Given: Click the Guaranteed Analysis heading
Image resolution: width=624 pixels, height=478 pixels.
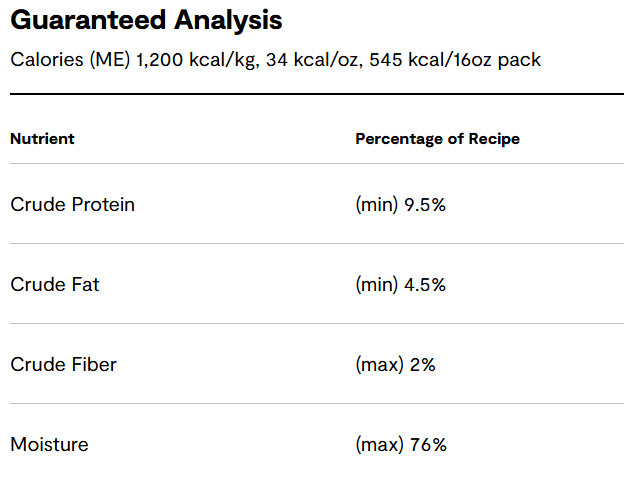Looking at the screenshot, I should coord(146,20).
